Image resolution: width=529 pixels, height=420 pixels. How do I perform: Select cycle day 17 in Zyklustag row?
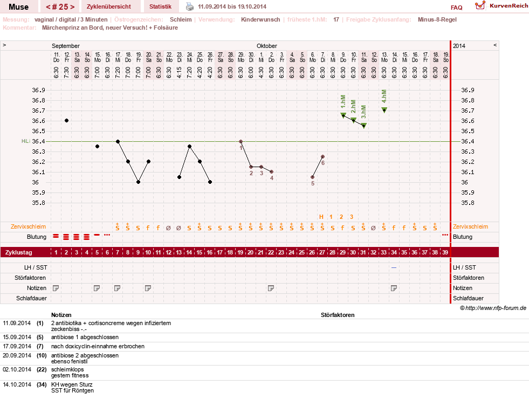(x=219, y=252)
